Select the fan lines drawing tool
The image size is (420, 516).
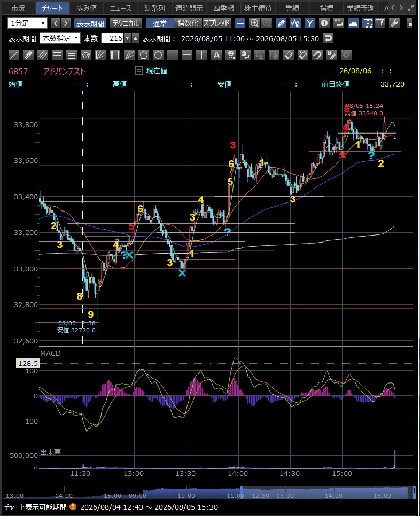click(100, 55)
